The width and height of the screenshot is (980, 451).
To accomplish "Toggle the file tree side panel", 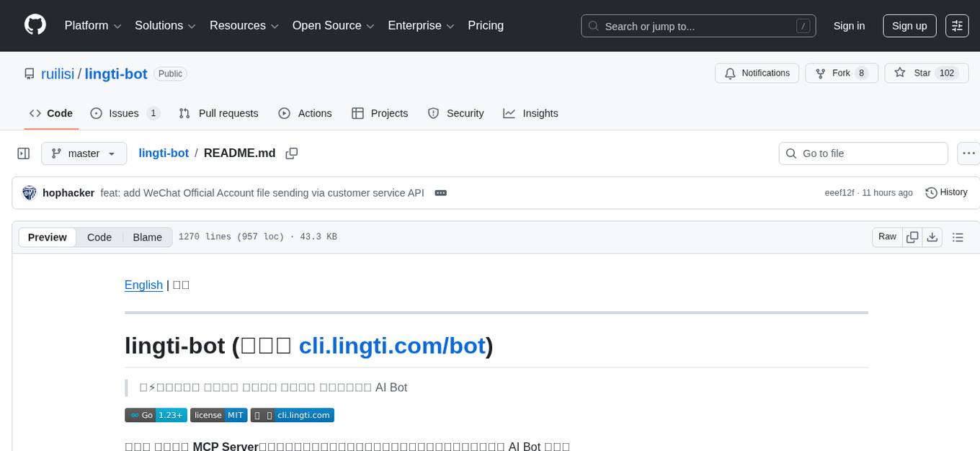I will click(23, 153).
